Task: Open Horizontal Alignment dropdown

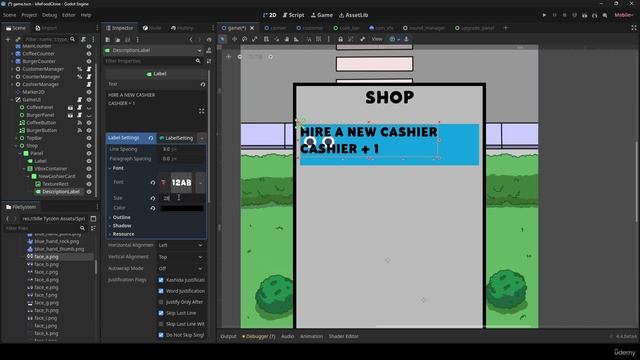Action: click(180, 245)
